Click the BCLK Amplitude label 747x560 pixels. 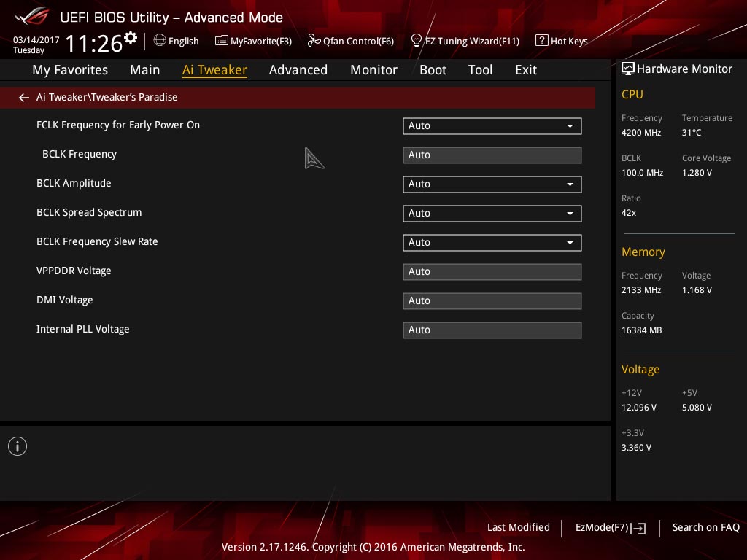(x=74, y=183)
